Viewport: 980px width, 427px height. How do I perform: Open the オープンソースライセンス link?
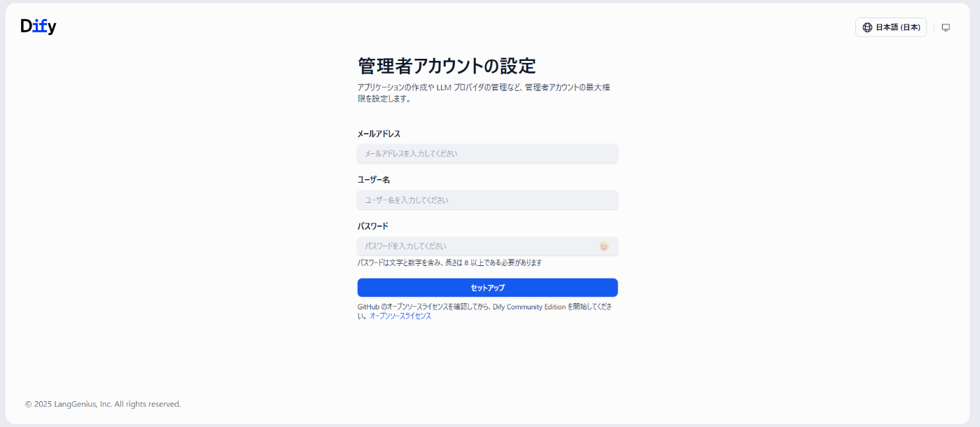click(400, 316)
